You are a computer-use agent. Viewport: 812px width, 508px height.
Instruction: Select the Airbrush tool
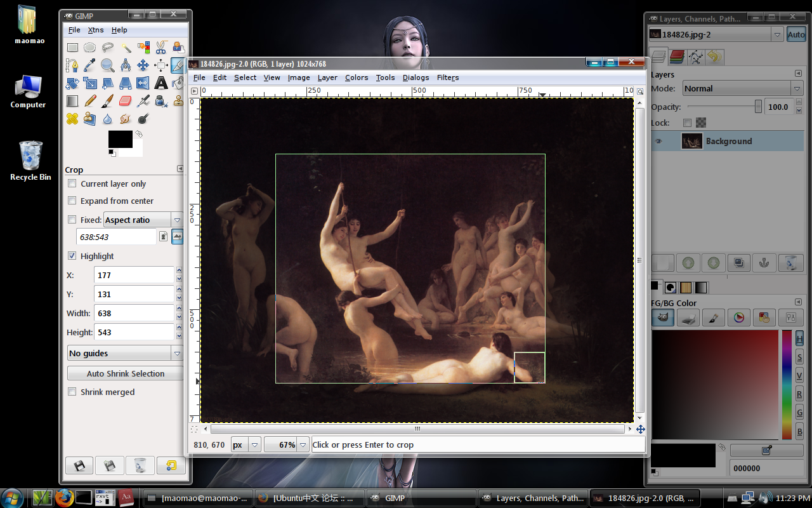tap(143, 101)
